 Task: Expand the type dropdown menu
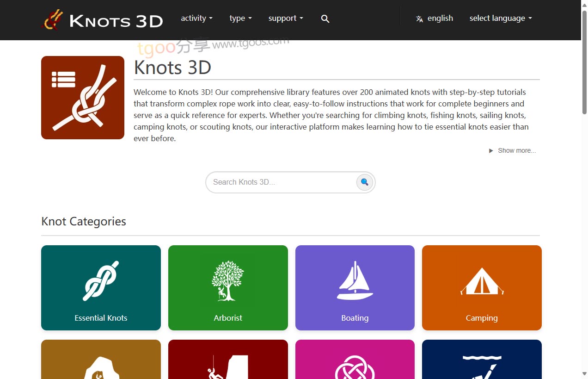pyautogui.click(x=240, y=19)
